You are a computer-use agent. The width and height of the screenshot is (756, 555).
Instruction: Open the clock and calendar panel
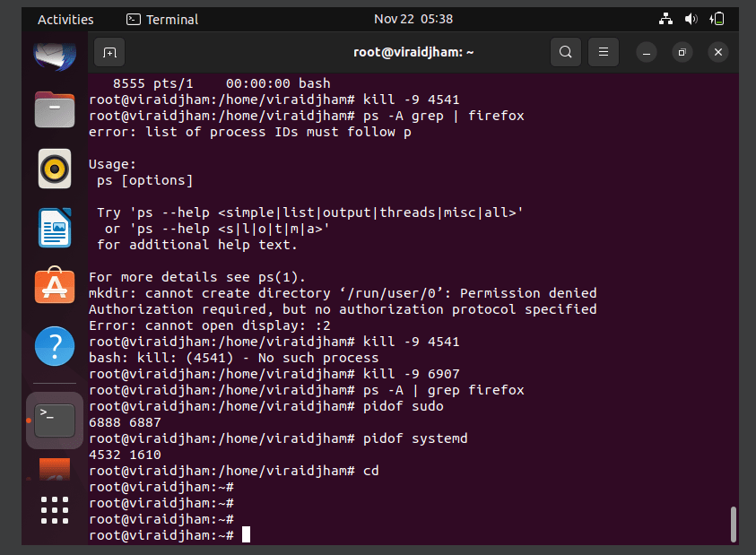(413, 20)
